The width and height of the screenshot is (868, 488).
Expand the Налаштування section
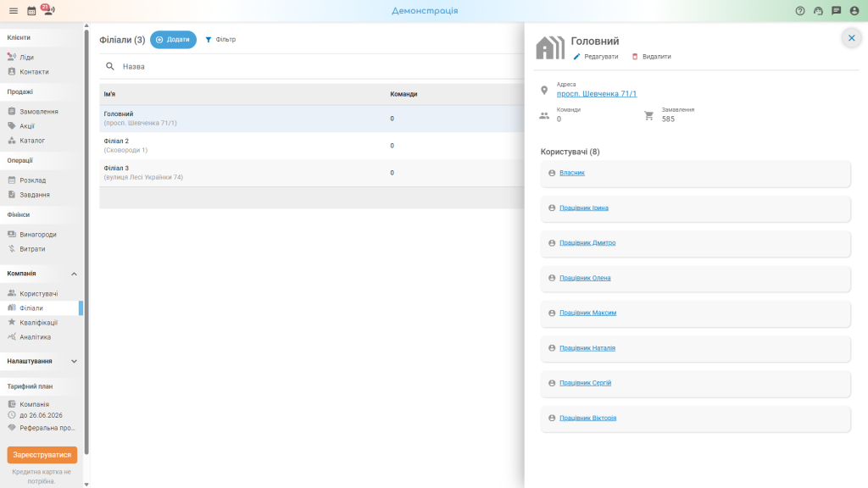(x=74, y=361)
